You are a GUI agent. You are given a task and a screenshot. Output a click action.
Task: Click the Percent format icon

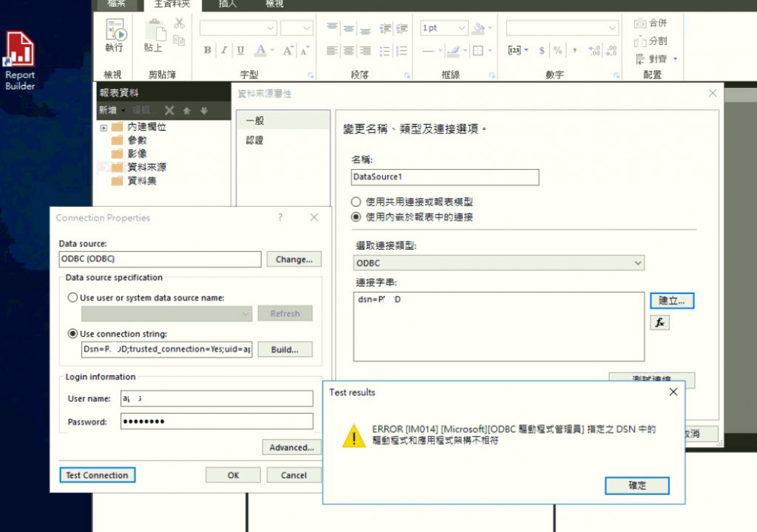[x=558, y=50]
